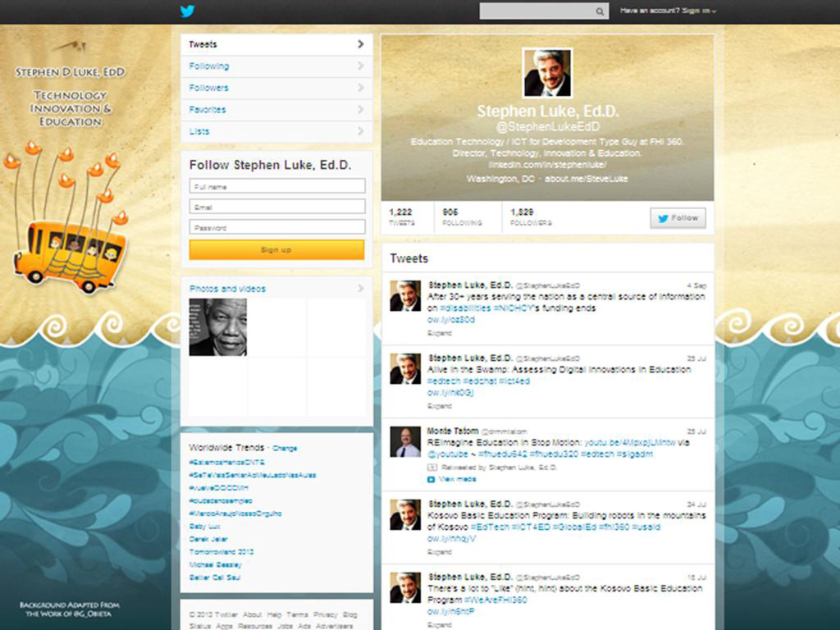Screen dimensions: 840x630
Task: Expand the Kosovo robots tweet
Action: point(440,552)
